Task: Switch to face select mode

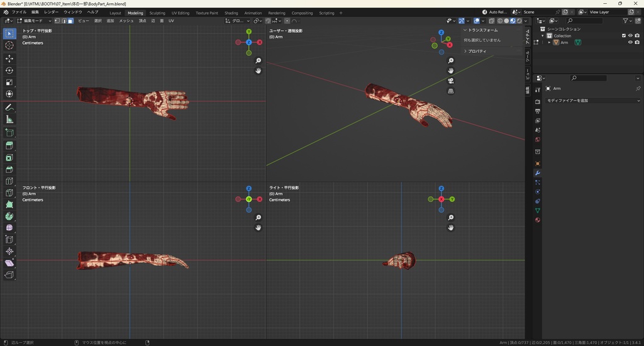Action: tap(70, 21)
